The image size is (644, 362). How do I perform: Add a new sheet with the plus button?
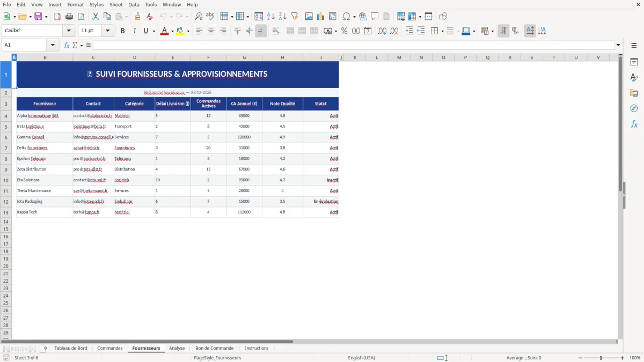click(45, 348)
